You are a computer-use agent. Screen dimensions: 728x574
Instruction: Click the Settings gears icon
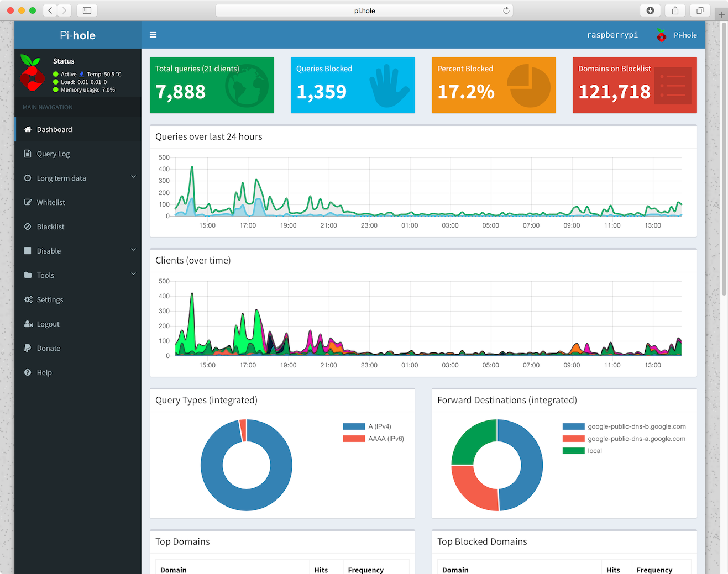coord(28,299)
